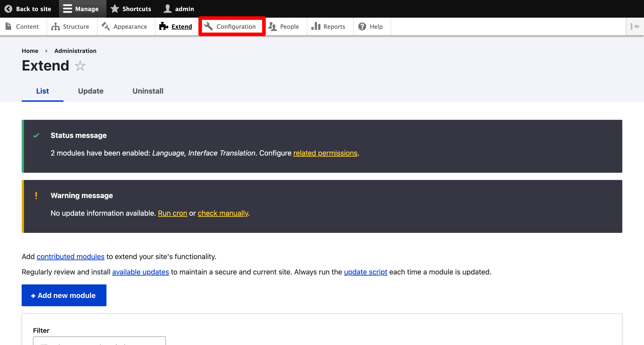This screenshot has width=644, height=345.
Task: Toggle the Manage hamburger menu icon
Action: 67,9
